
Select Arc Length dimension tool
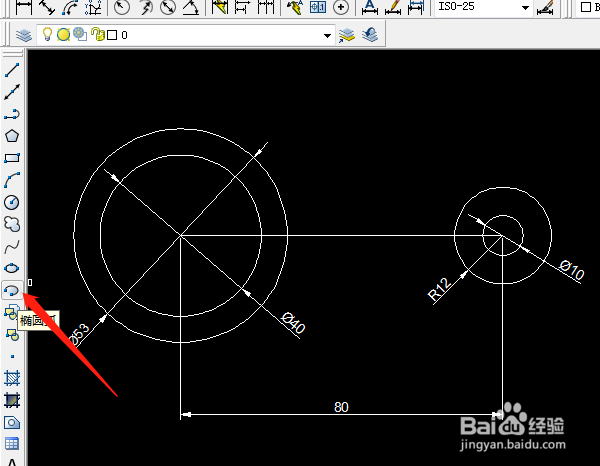coord(70,7)
